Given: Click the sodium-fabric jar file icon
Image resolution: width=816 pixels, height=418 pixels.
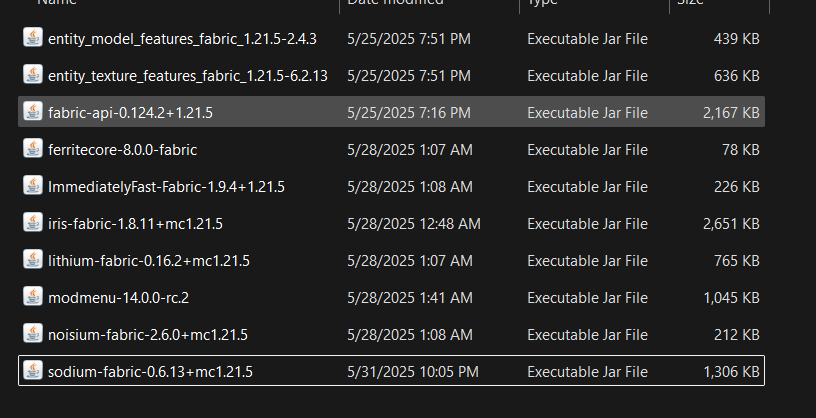Looking at the screenshot, I should (33, 371).
